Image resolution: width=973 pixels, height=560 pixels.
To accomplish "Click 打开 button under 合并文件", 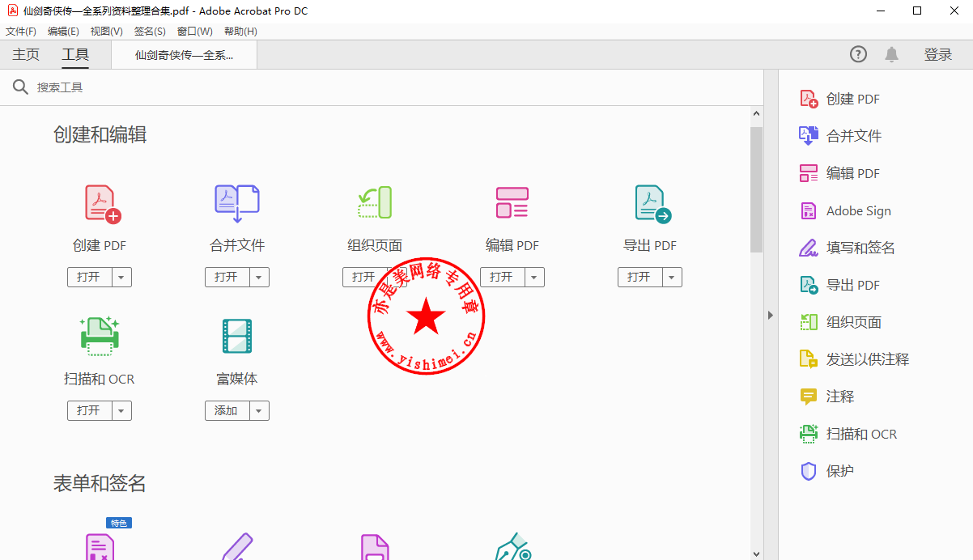I will pos(227,277).
